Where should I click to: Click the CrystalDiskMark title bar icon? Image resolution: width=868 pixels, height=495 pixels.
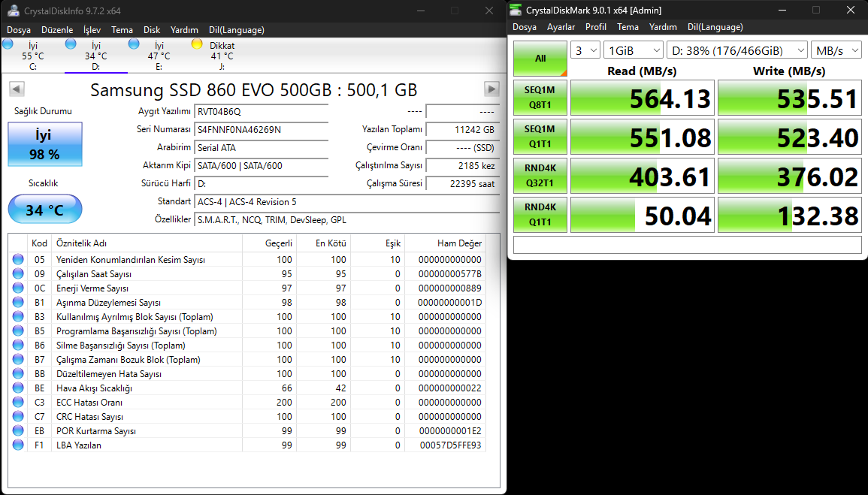tap(516, 10)
